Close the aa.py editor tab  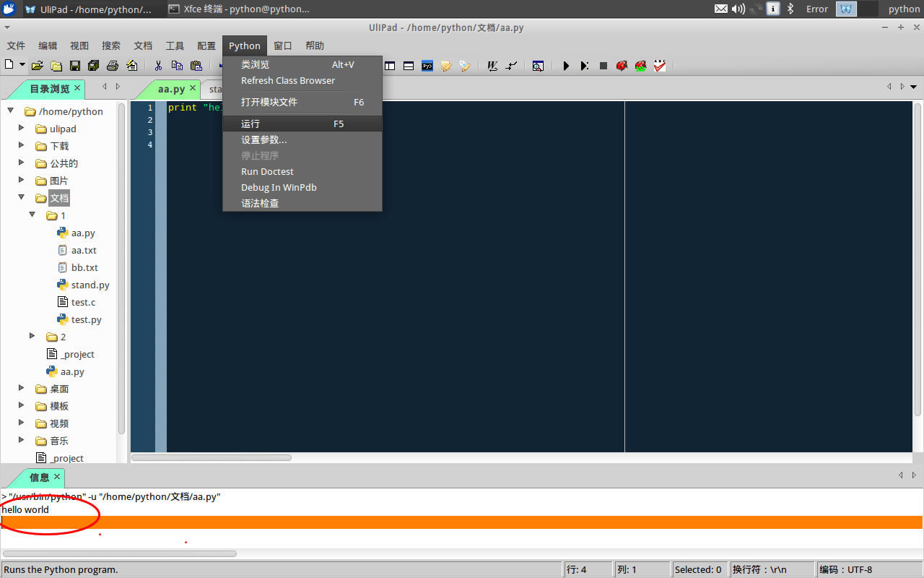click(193, 88)
